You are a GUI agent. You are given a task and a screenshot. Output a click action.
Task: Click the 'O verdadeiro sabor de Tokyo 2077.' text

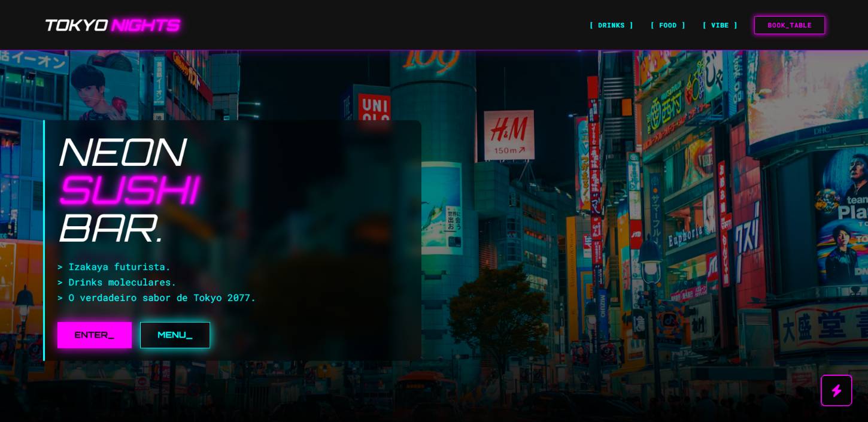coord(156,297)
